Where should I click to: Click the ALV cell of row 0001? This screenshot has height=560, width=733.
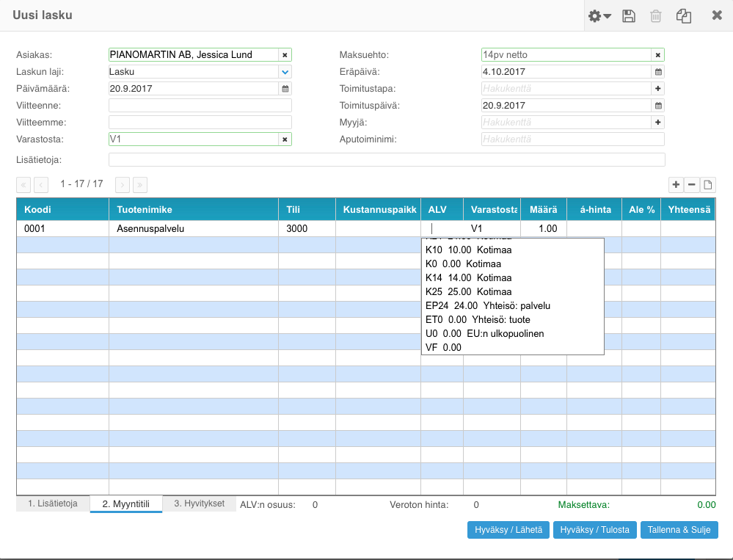click(442, 228)
